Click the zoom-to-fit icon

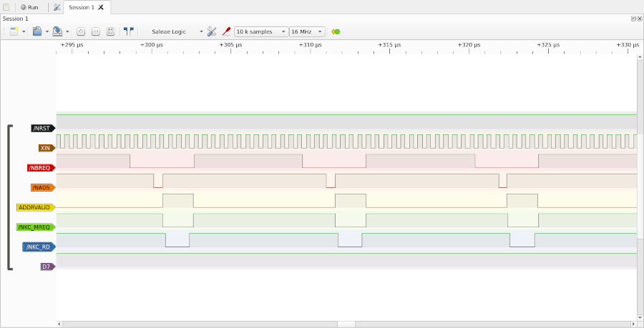coord(111,31)
